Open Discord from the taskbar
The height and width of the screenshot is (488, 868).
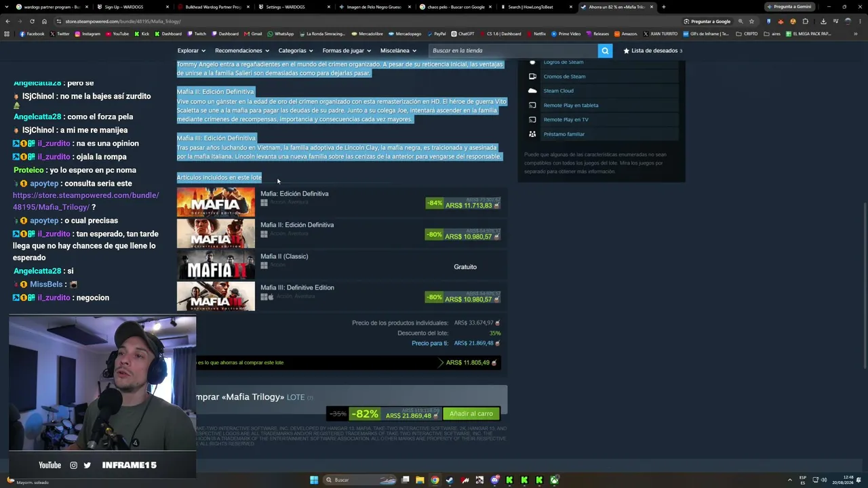click(494, 480)
